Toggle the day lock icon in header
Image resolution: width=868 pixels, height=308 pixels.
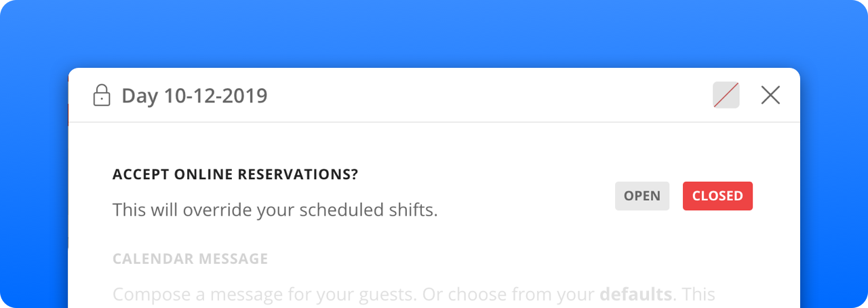[x=101, y=96]
